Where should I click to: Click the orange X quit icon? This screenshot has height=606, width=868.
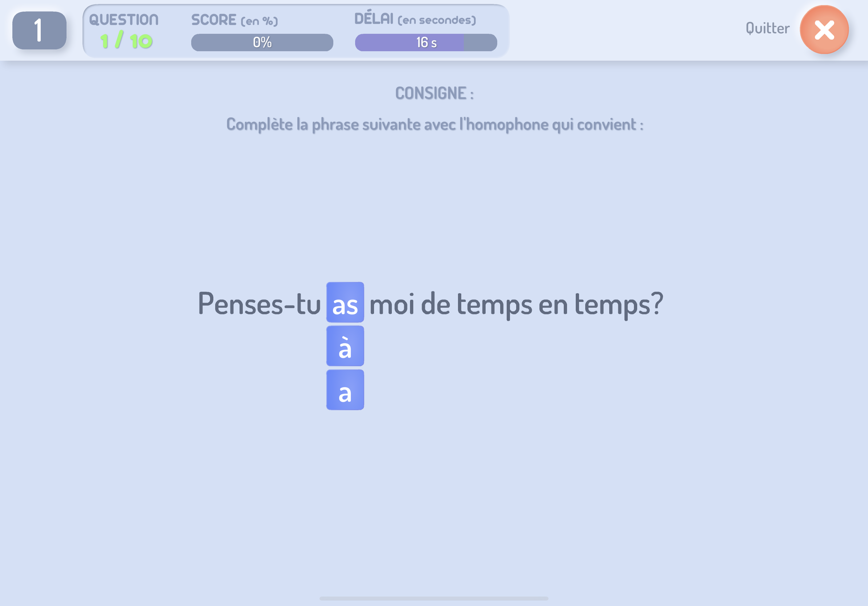[824, 30]
